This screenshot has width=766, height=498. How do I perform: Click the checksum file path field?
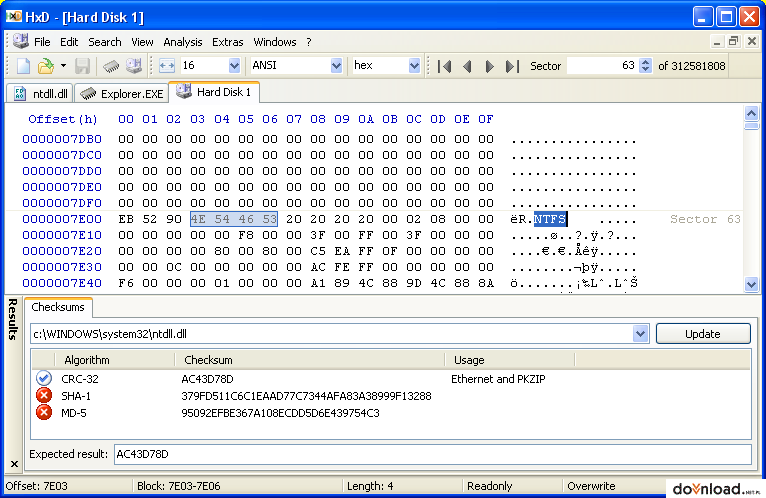[x=332, y=334]
